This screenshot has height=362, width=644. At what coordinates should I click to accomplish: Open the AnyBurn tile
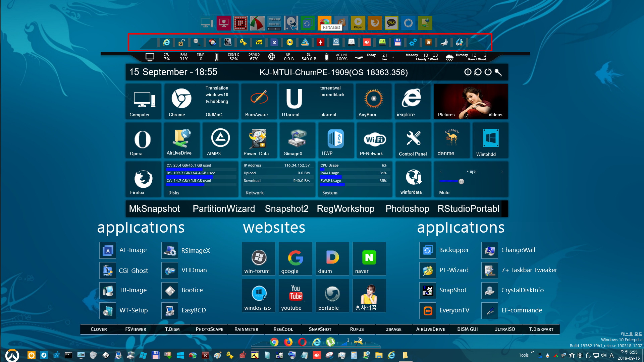[x=373, y=101]
